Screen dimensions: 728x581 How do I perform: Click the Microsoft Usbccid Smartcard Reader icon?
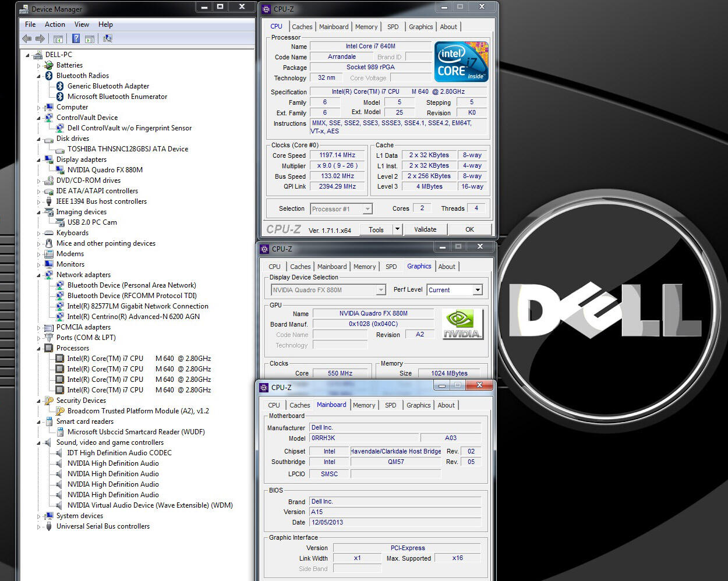click(60, 432)
